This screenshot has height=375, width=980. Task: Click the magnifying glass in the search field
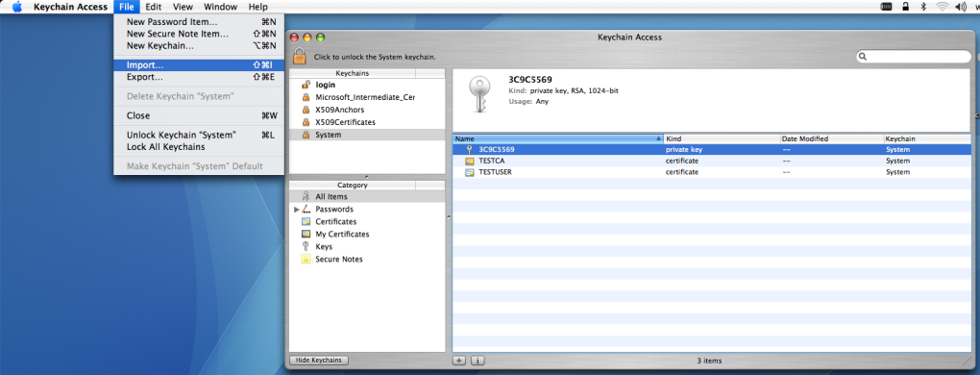point(864,56)
